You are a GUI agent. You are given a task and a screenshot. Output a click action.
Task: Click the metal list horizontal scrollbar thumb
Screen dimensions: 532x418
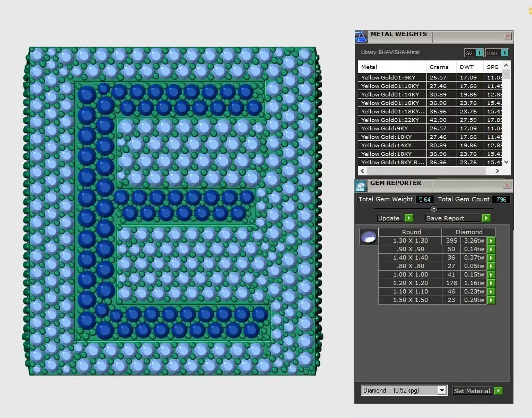[426, 171]
